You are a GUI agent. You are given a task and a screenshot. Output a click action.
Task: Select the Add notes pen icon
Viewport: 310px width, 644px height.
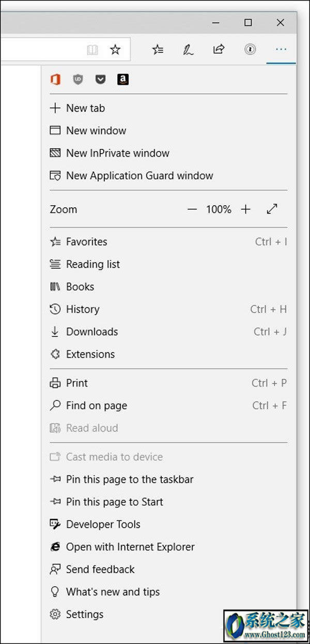[188, 49]
